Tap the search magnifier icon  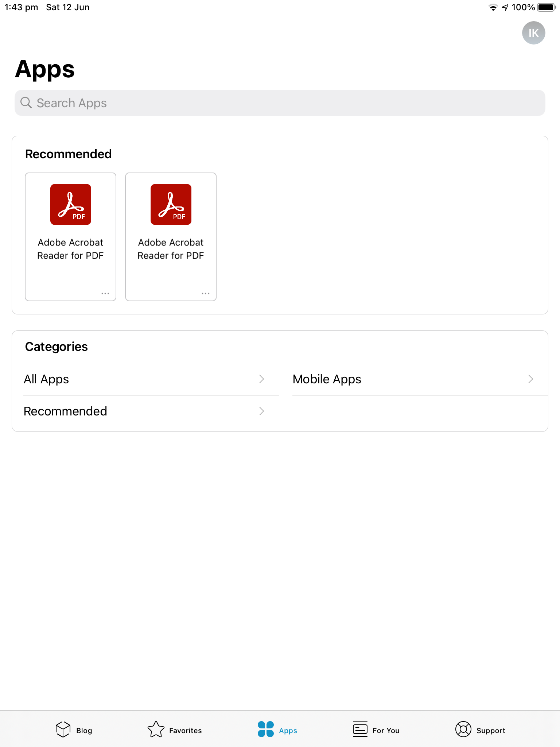tap(26, 103)
